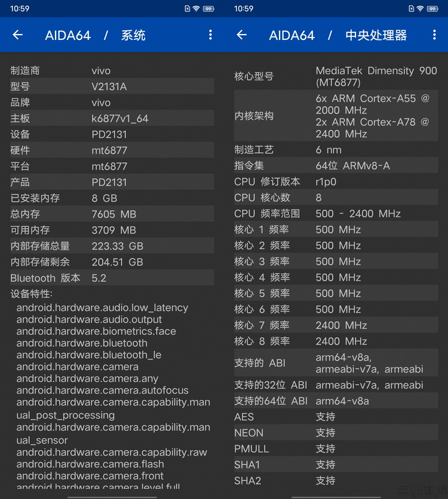Tap the SIM card icon in the left status bar
Screen dimensions: 448x499
click(x=187, y=8)
